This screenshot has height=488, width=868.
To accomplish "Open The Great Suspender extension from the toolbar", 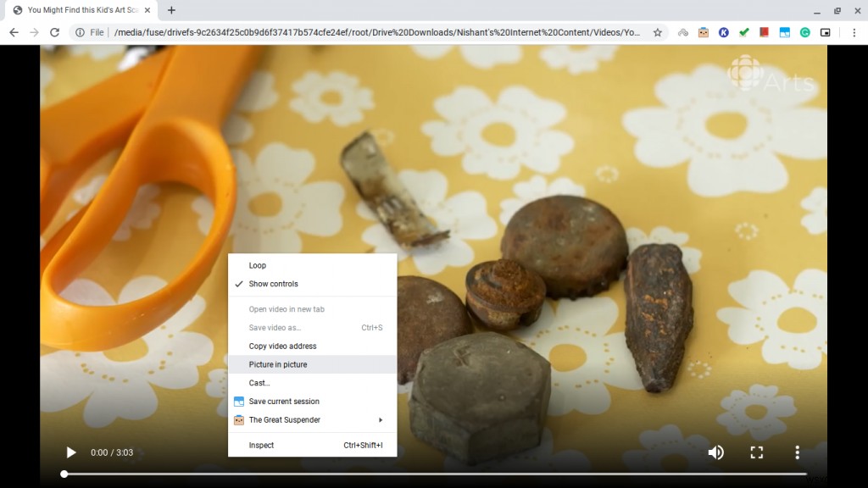I will coord(704,32).
